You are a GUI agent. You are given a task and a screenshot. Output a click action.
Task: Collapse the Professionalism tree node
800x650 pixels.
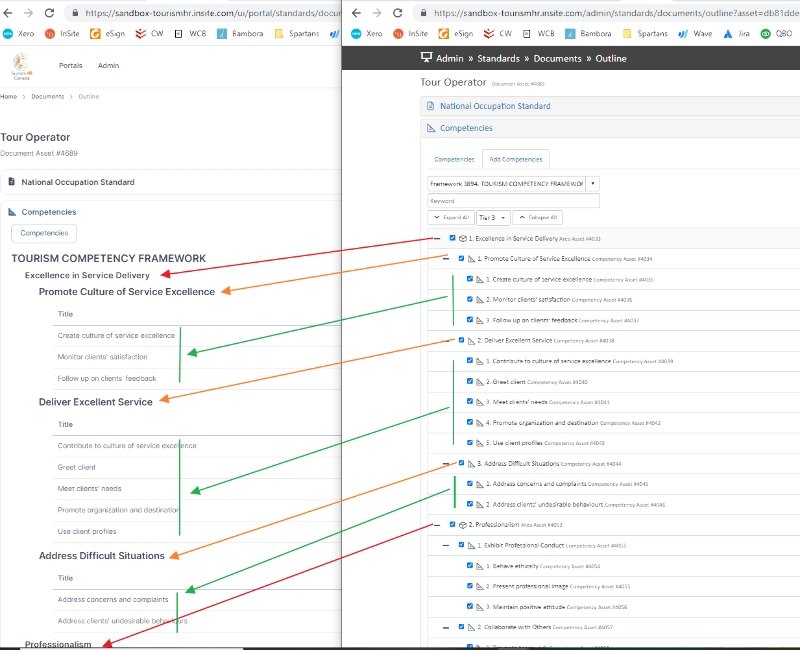pos(436,524)
